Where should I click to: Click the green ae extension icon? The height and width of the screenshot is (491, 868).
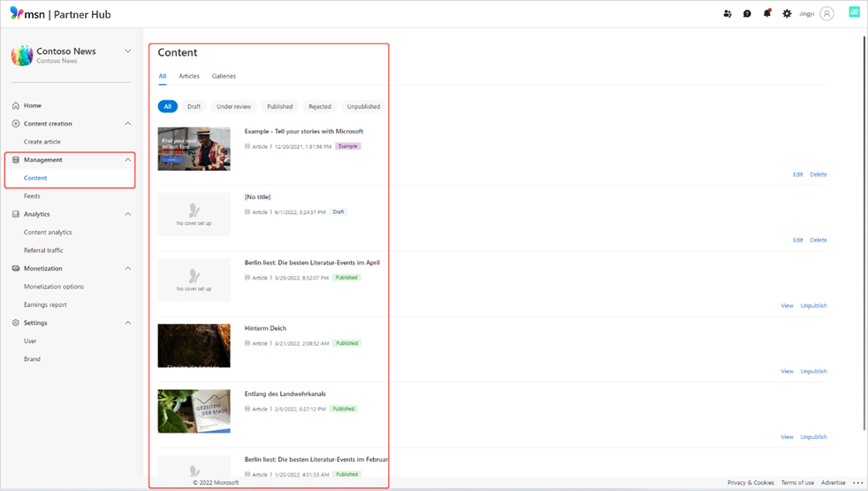point(854,12)
